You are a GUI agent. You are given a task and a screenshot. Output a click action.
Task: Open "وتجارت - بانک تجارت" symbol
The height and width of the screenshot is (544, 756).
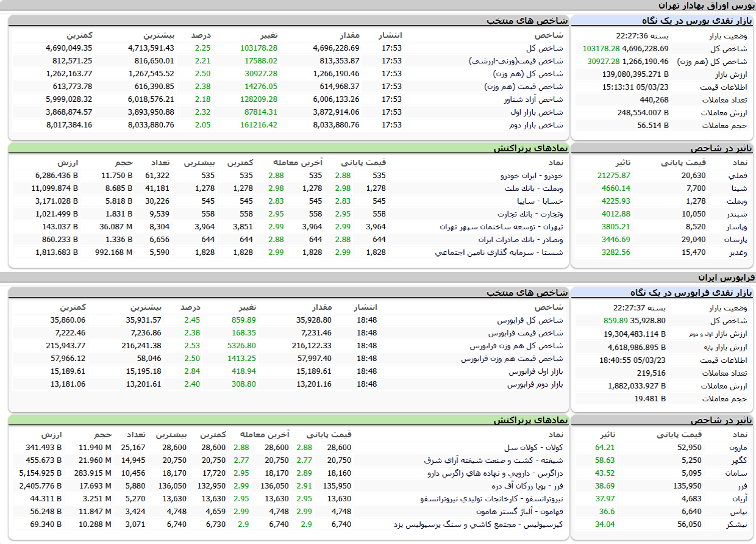tap(530, 214)
